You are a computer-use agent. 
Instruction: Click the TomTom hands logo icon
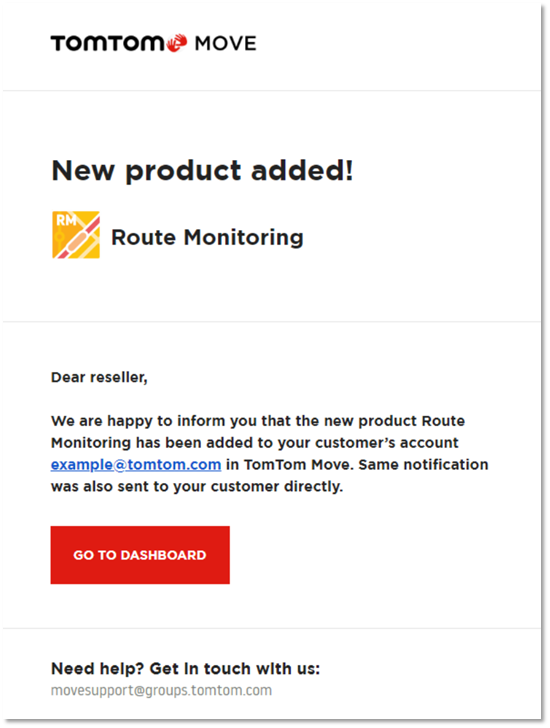tap(177, 43)
